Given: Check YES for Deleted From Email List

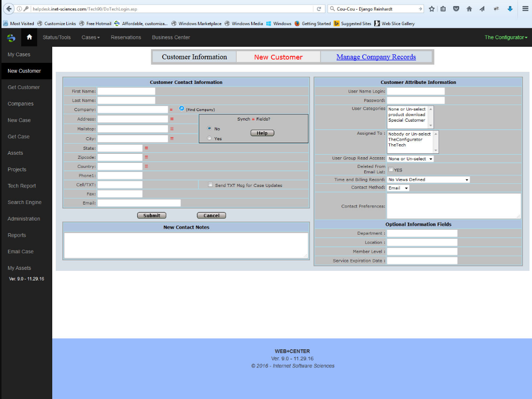Looking at the screenshot, I should coord(390,170).
